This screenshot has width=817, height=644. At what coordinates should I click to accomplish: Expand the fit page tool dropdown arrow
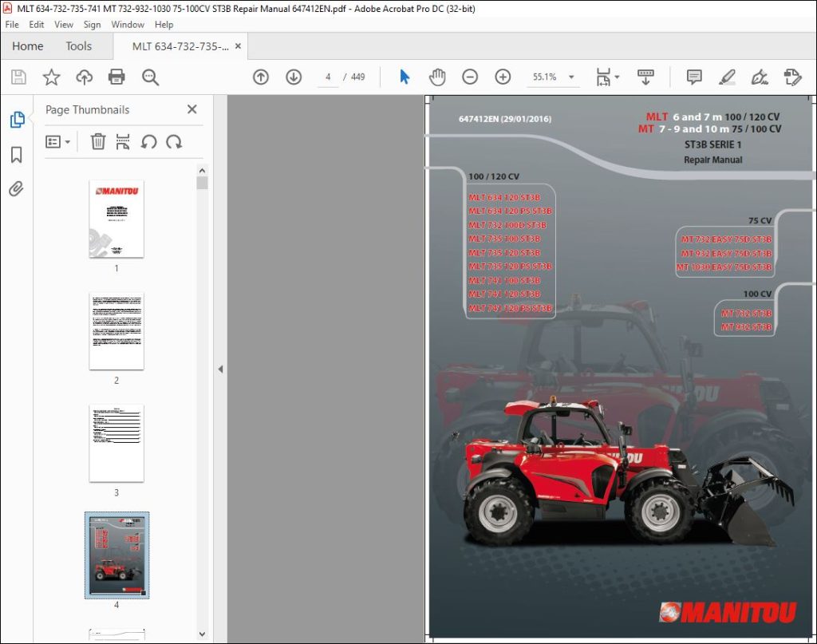tap(617, 77)
